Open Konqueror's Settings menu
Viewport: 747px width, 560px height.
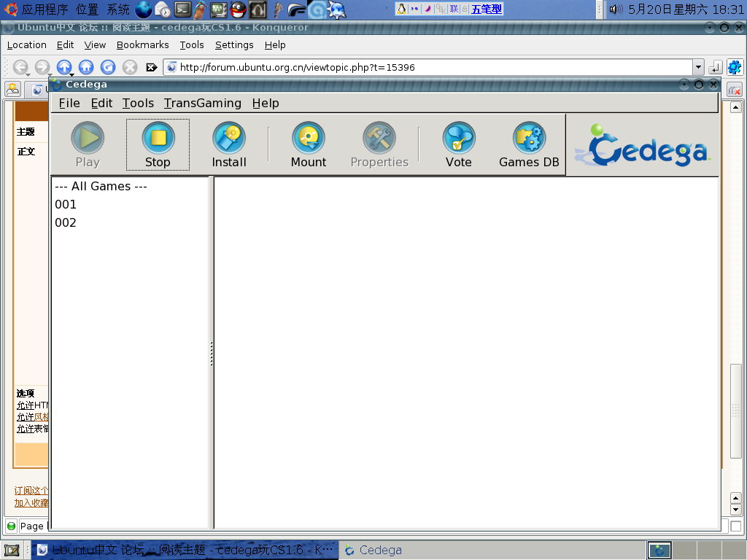click(234, 44)
